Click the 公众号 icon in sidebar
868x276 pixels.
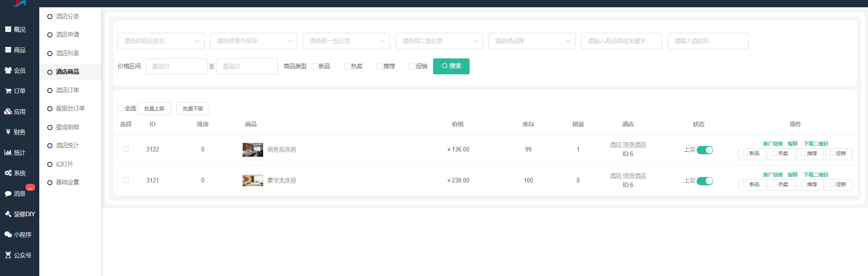click(8, 255)
